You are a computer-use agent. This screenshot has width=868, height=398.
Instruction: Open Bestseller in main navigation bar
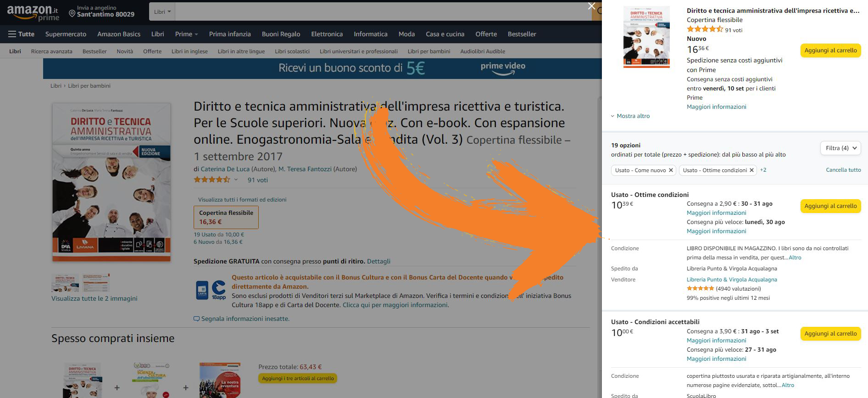coord(522,34)
